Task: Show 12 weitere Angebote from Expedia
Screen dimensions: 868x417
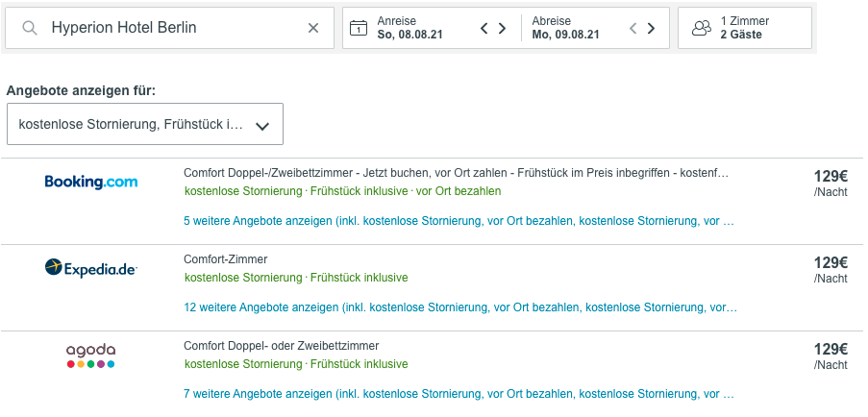Action: coord(460,307)
